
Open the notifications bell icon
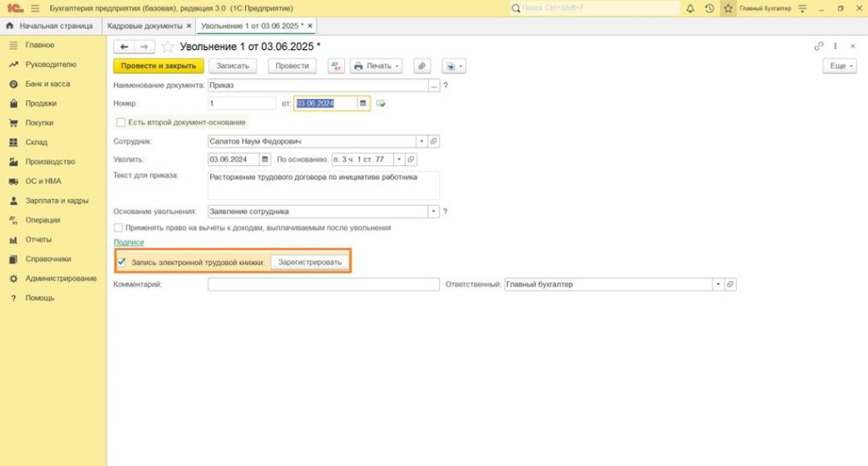coord(690,8)
